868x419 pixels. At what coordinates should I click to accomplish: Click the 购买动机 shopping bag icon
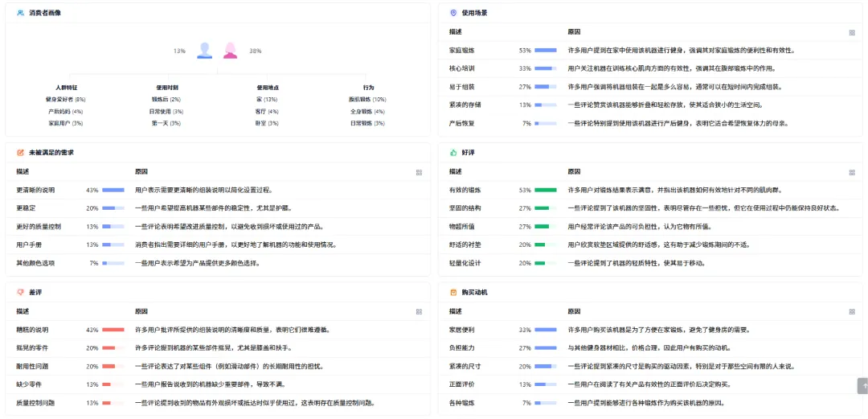coord(454,292)
